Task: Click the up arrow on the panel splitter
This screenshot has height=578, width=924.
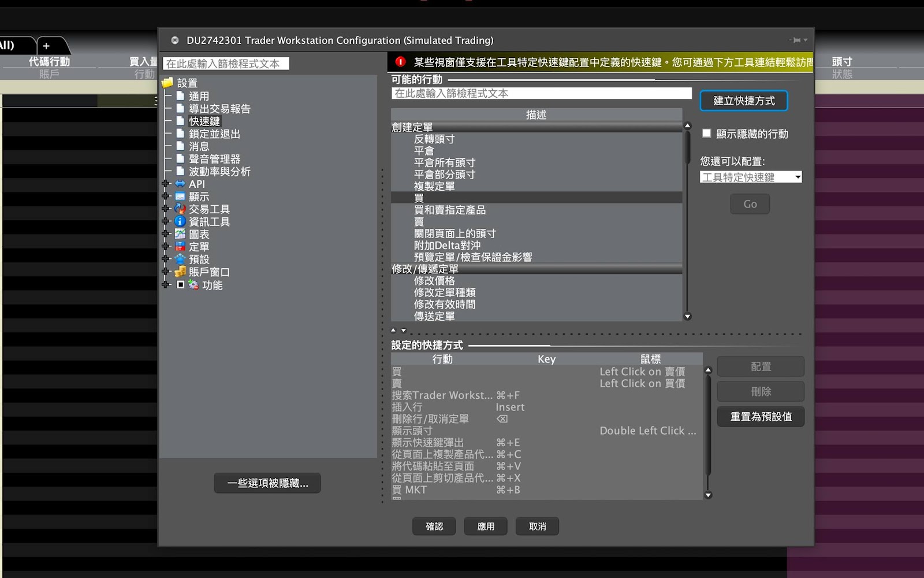Action: pyautogui.click(x=393, y=331)
